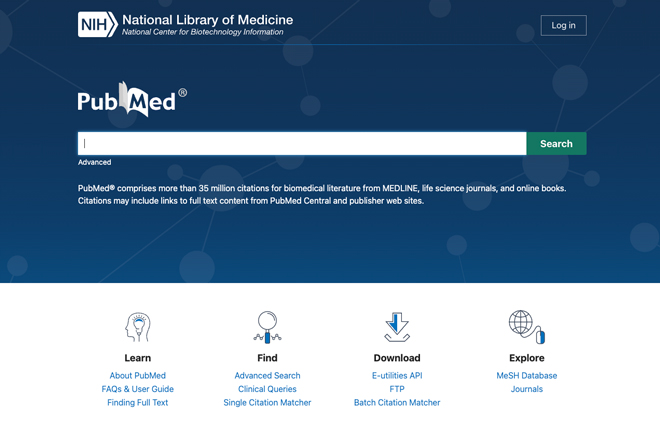Click the Download arrow icon

[x=397, y=327]
